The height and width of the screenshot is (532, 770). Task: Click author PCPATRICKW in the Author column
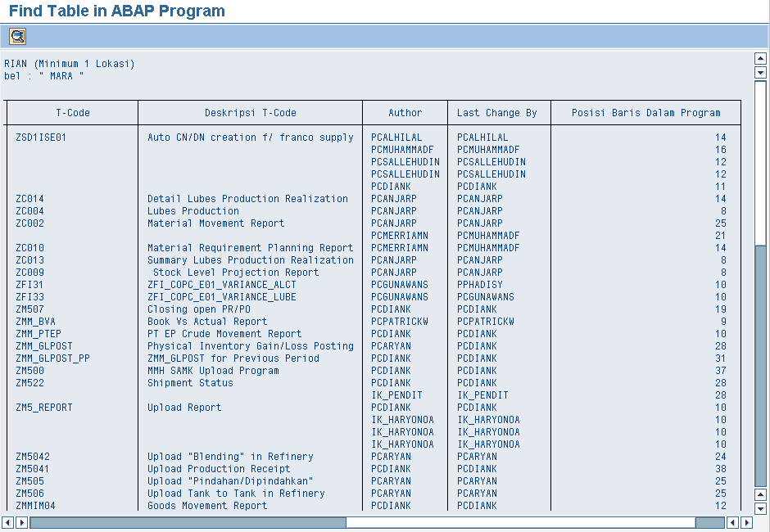pyautogui.click(x=400, y=322)
